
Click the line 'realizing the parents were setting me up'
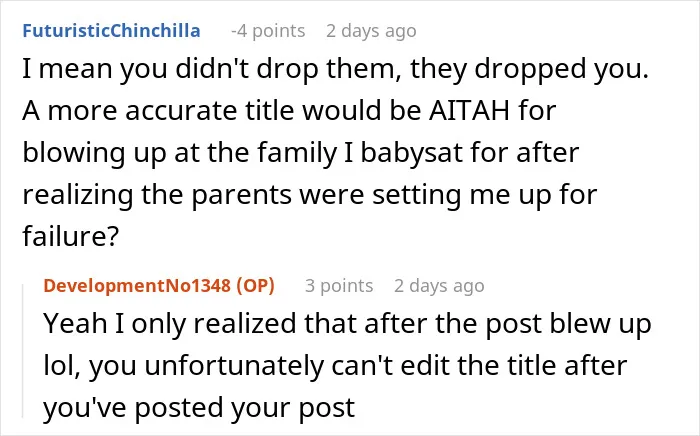tap(309, 195)
